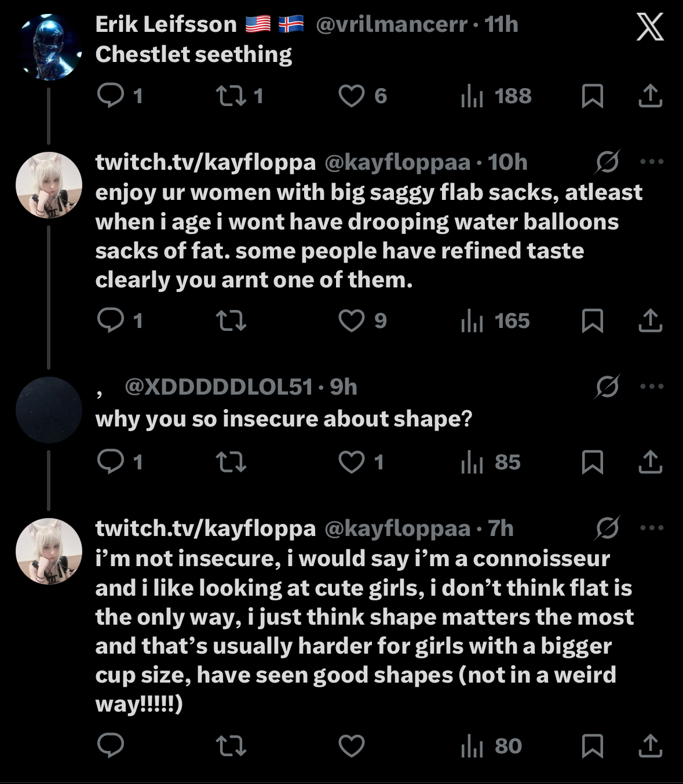The height and width of the screenshot is (784, 683).
Task: Open Erik Leifsson's profile avatar
Action: 49,48
